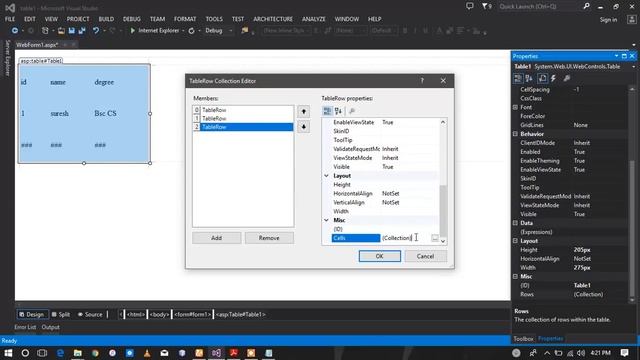640x360 pixels.
Task: Collapse Misc category in TableRow properties
Action: click(x=327, y=220)
